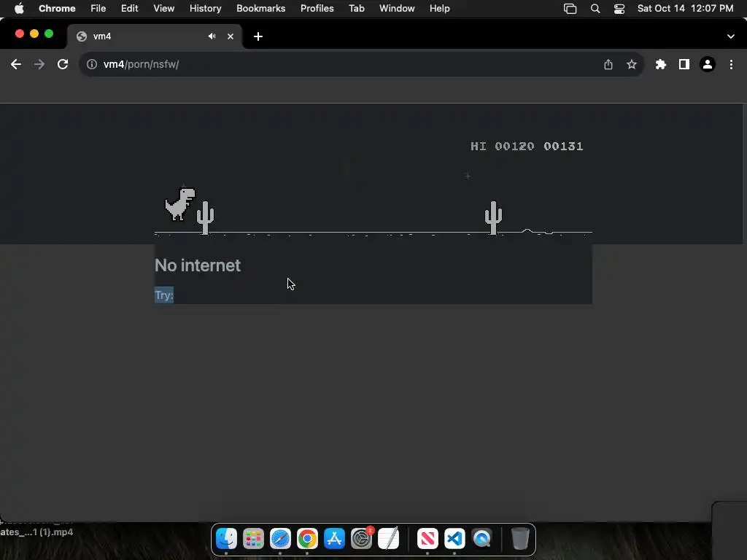Image resolution: width=747 pixels, height=560 pixels.
Task: Open Chrome's three-dot menu
Action: pyautogui.click(x=731, y=64)
